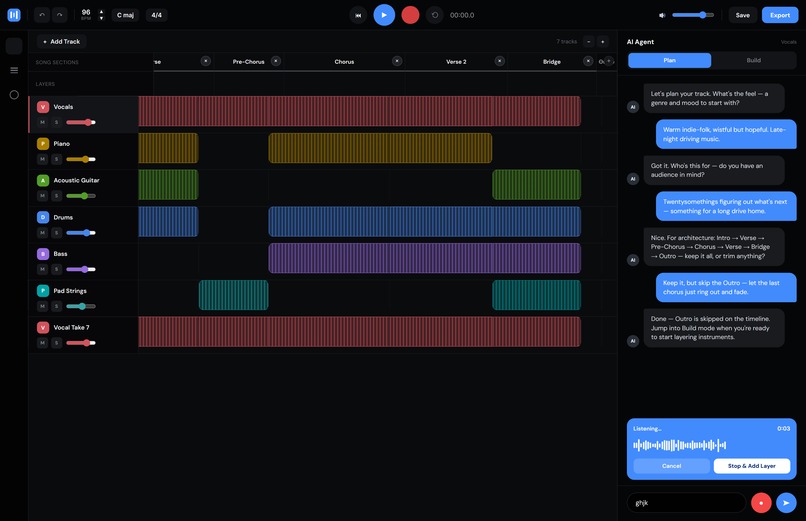This screenshot has height=521, width=806.
Task: Click the Stop & Add Layer button
Action: [x=752, y=466]
